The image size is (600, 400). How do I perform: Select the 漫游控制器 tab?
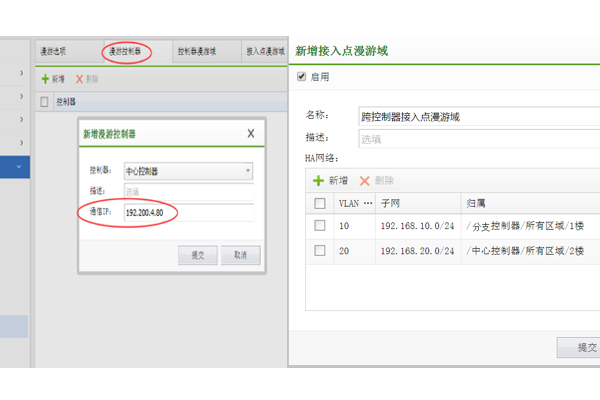click(127, 51)
